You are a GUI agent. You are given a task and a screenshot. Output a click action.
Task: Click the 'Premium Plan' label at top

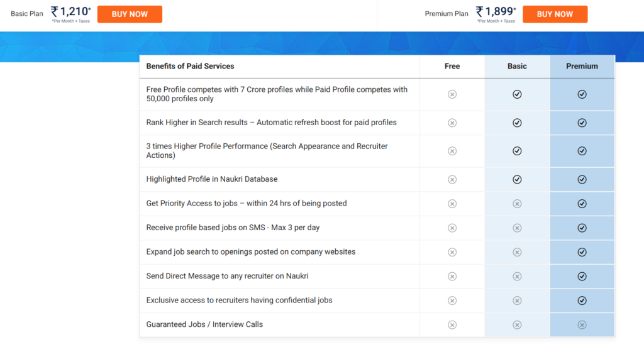pyautogui.click(x=447, y=14)
